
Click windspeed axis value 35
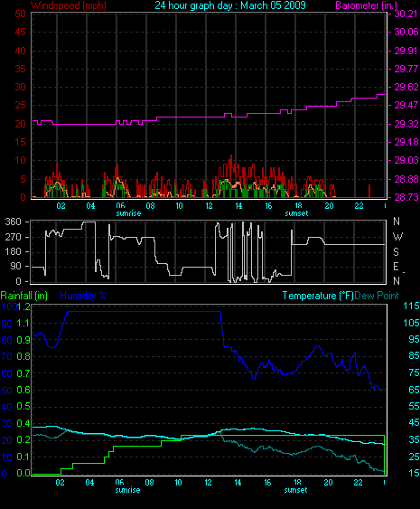tap(20, 69)
